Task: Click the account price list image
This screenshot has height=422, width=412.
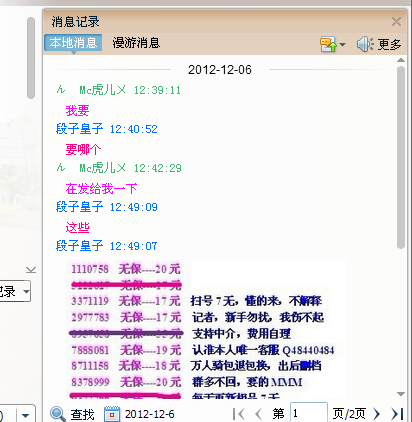Action: click(205, 329)
